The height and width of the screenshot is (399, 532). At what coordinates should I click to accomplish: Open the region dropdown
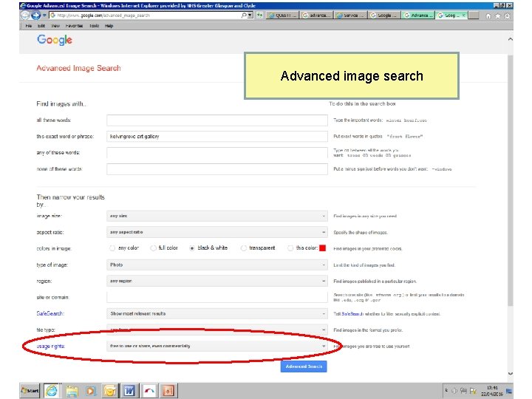(x=217, y=281)
